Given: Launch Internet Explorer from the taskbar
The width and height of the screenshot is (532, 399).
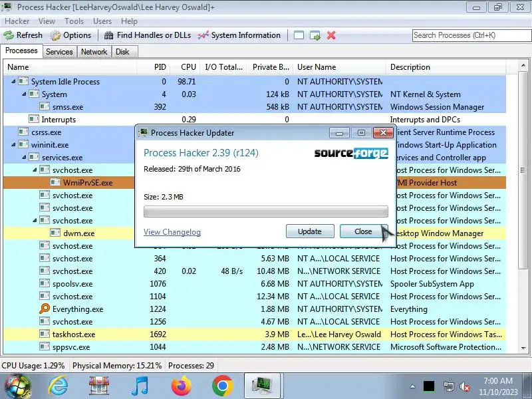Looking at the screenshot, I should pos(58,386).
